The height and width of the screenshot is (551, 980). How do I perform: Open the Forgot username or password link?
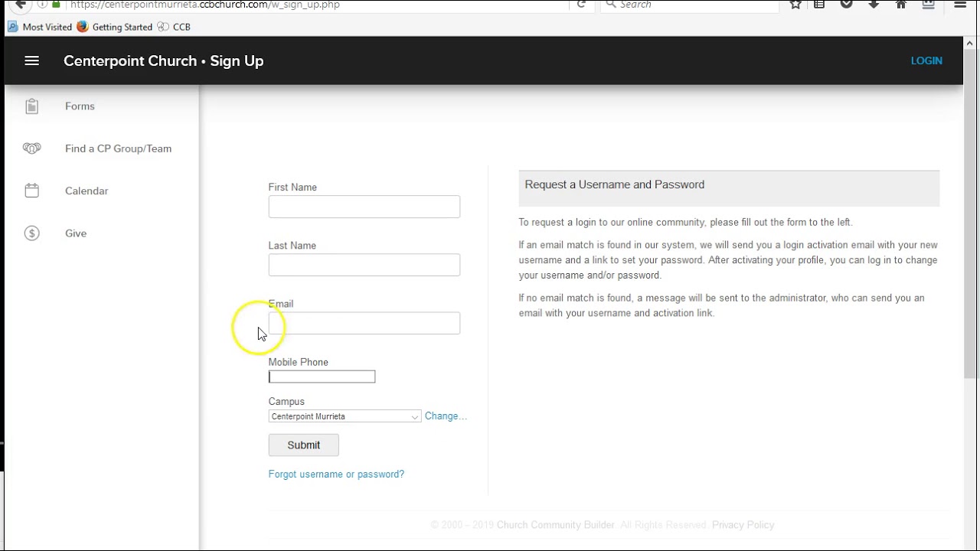pos(336,474)
